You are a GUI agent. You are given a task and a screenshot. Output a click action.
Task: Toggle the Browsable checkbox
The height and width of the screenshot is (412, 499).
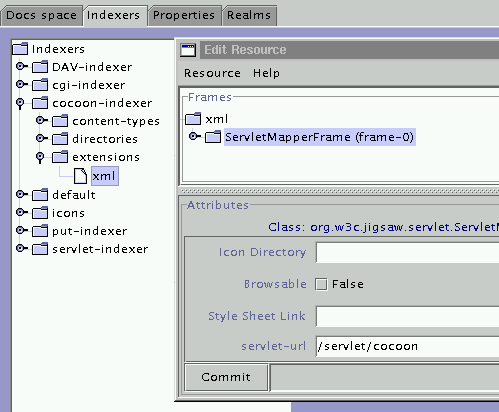tap(321, 284)
